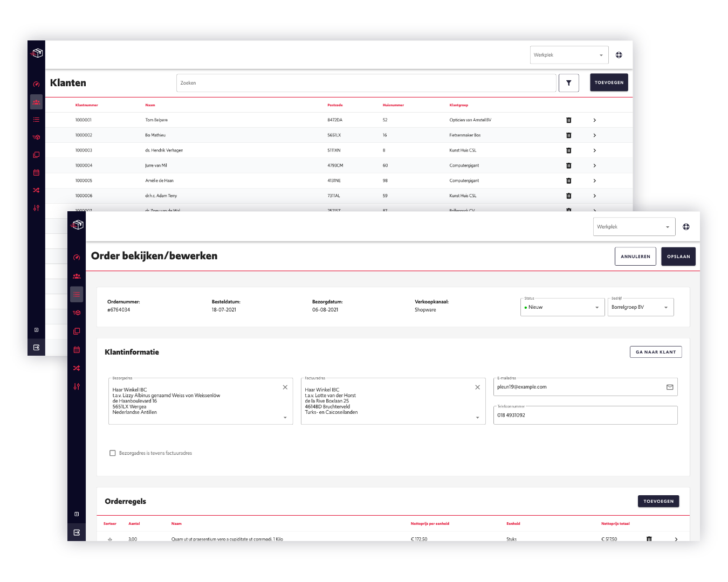Enable 'Bezorgadres is tevens factuuradres' checkbox
Screen dimensions: 728x582
click(x=113, y=453)
